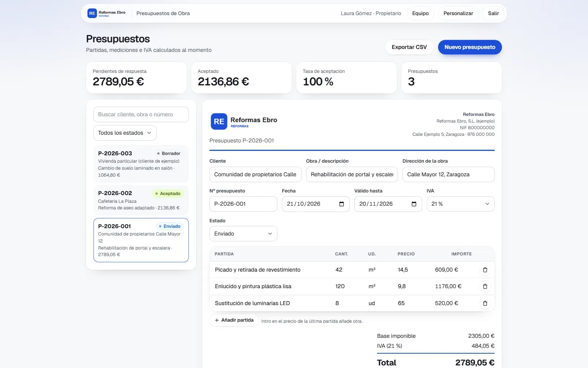Image resolution: width=588 pixels, height=368 pixels.
Task: Open the Equipo menu item
Action: coord(420,13)
